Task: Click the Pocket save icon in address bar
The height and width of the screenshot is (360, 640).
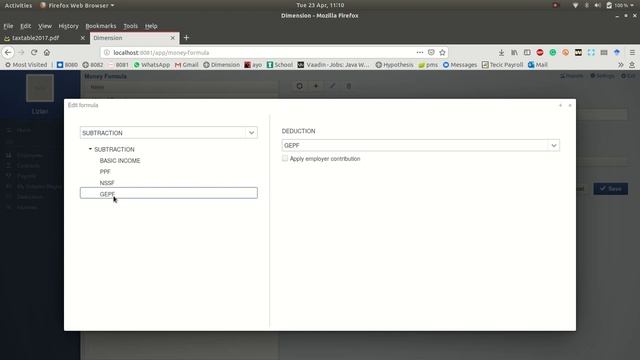Action: click(x=431, y=52)
